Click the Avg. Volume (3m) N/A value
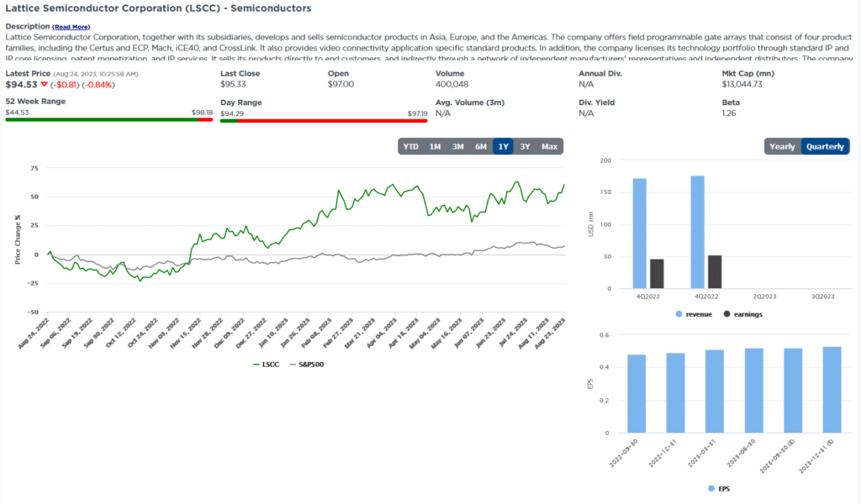Screen dimensions: 861x504 (442, 113)
